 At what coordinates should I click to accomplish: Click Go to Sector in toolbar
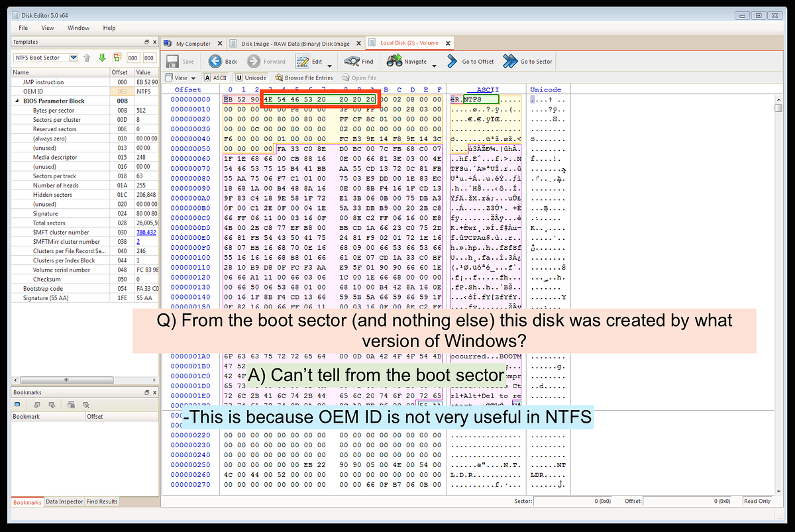coord(527,61)
